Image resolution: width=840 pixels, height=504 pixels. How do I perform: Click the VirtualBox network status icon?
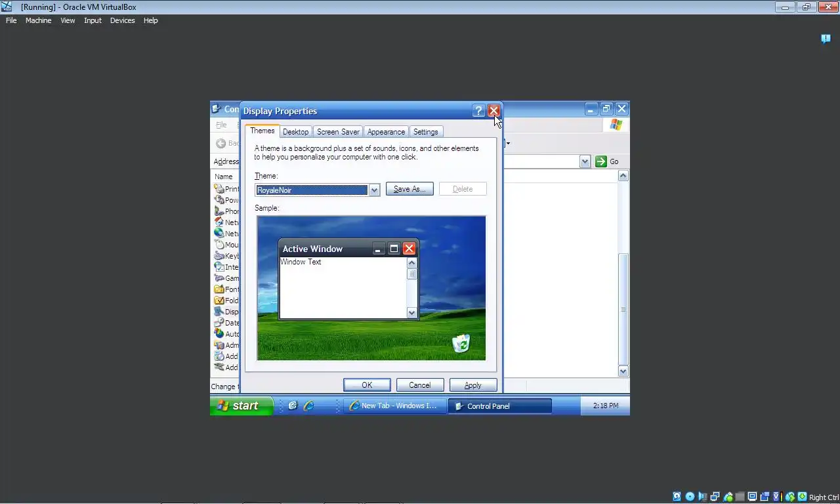715,497
